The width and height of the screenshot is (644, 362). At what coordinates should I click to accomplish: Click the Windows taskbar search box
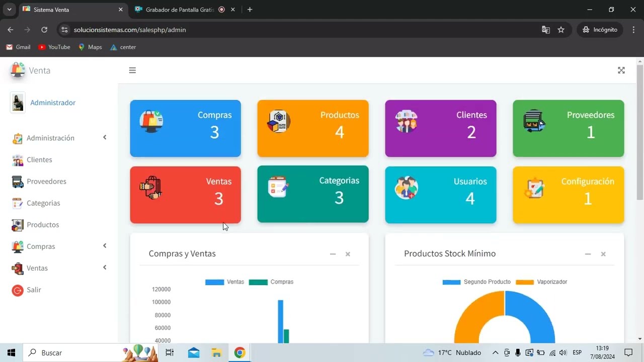90,352
